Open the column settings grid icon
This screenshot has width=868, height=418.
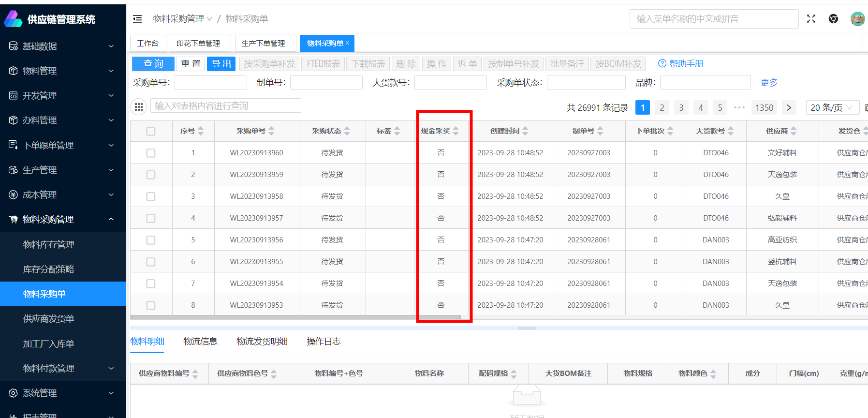pyautogui.click(x=139, y=107)
